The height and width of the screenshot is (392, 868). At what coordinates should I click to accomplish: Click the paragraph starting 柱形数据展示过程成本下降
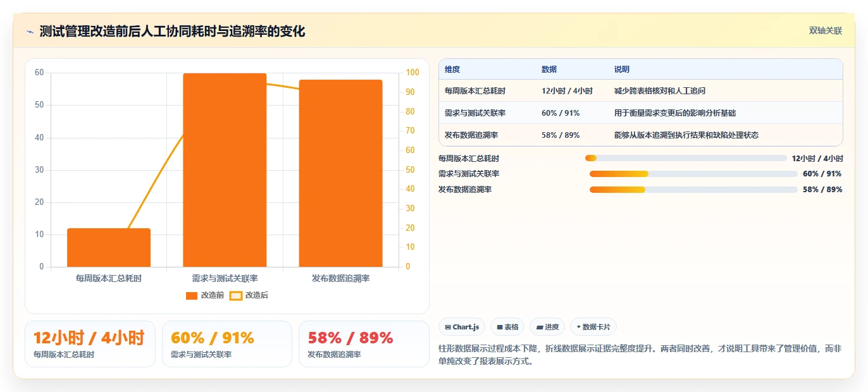pyautogui.click(x=640, y=355)
